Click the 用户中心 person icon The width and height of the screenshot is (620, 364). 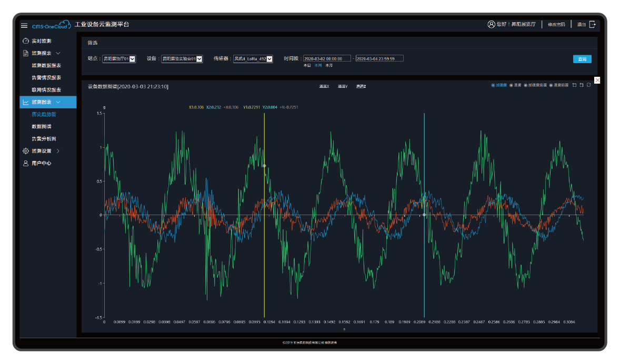point(26,163)
